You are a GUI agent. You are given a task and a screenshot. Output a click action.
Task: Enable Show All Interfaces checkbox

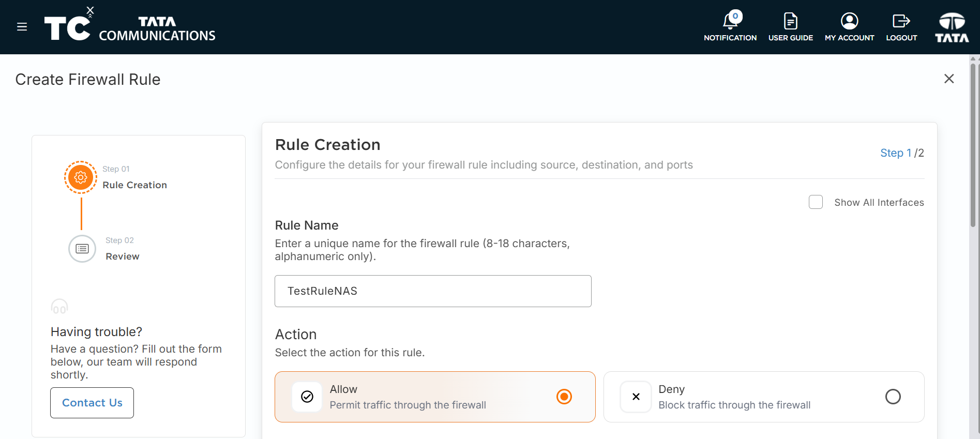(816, 202)
